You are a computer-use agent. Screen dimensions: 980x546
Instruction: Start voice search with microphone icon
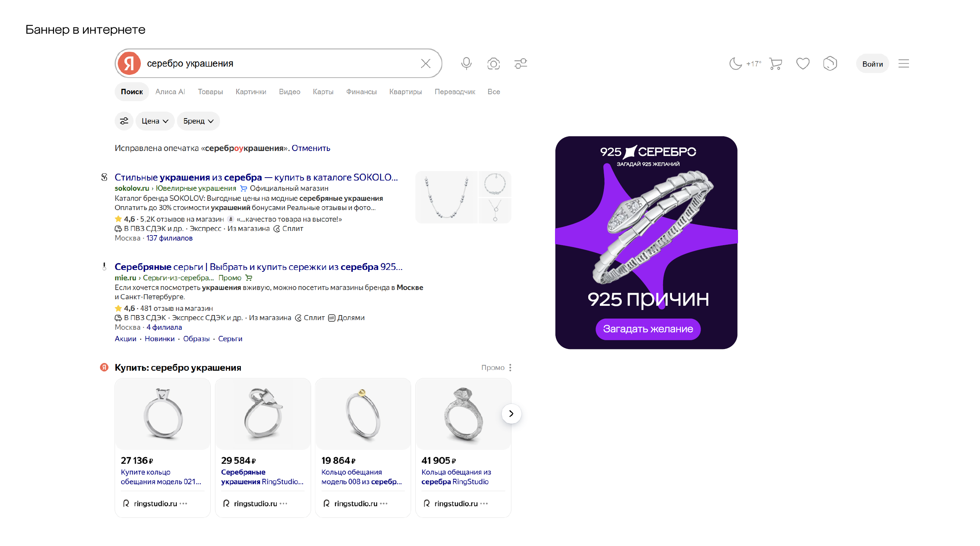[x=466, y=63]
